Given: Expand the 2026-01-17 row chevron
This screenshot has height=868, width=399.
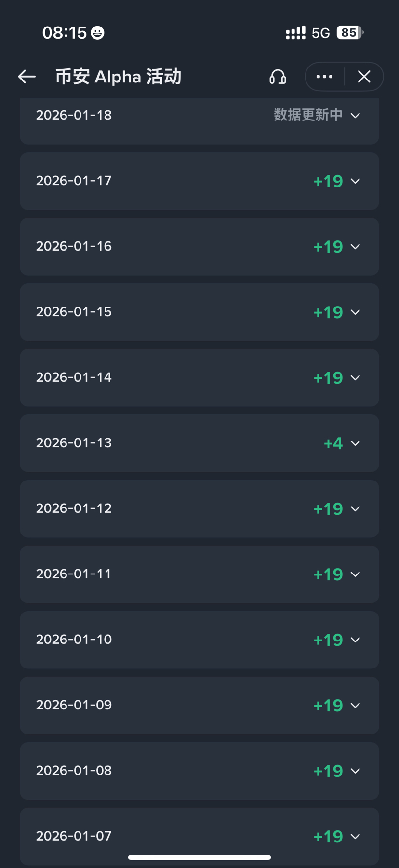Looking at the screenshot, I should coord(356,181).
